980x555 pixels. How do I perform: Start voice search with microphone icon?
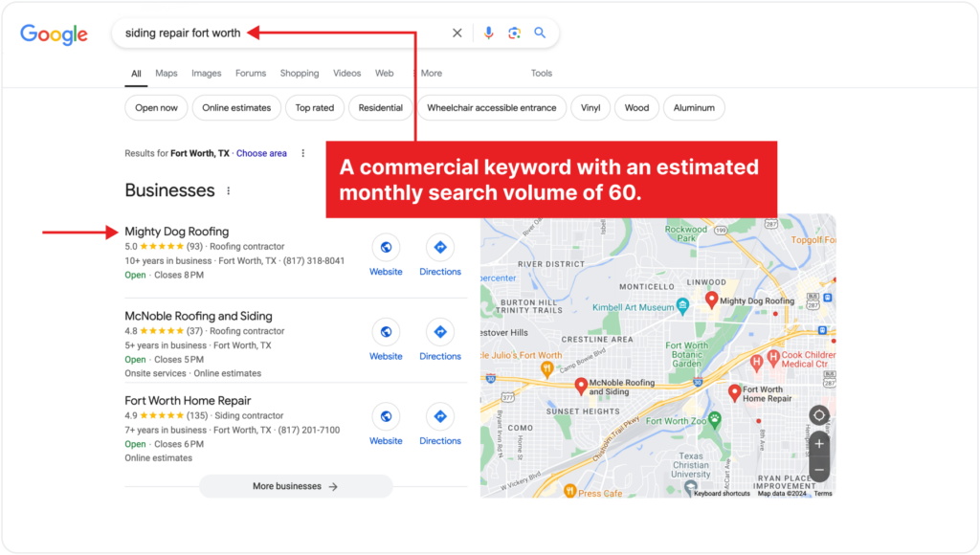(489, 33)
